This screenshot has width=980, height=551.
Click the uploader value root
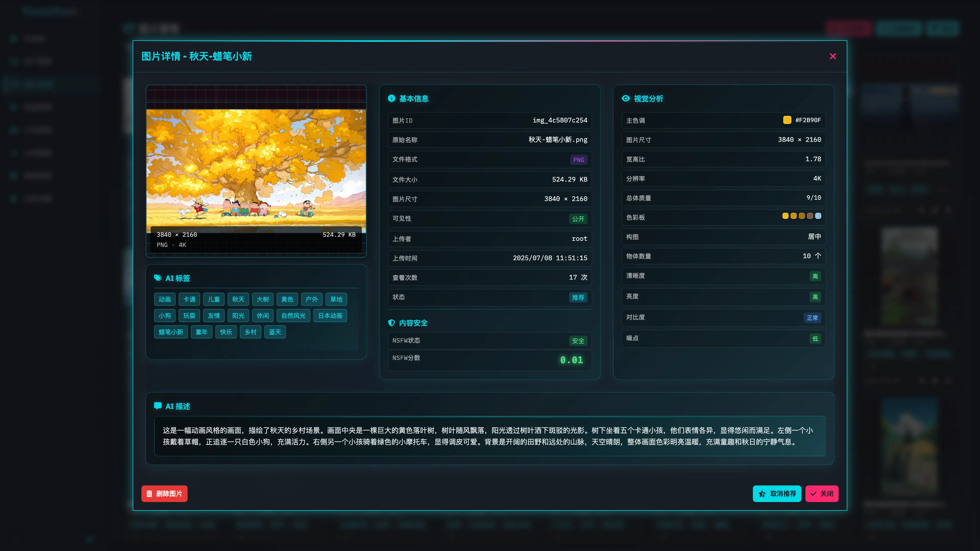pyautogui.click(x=579, y=239)
